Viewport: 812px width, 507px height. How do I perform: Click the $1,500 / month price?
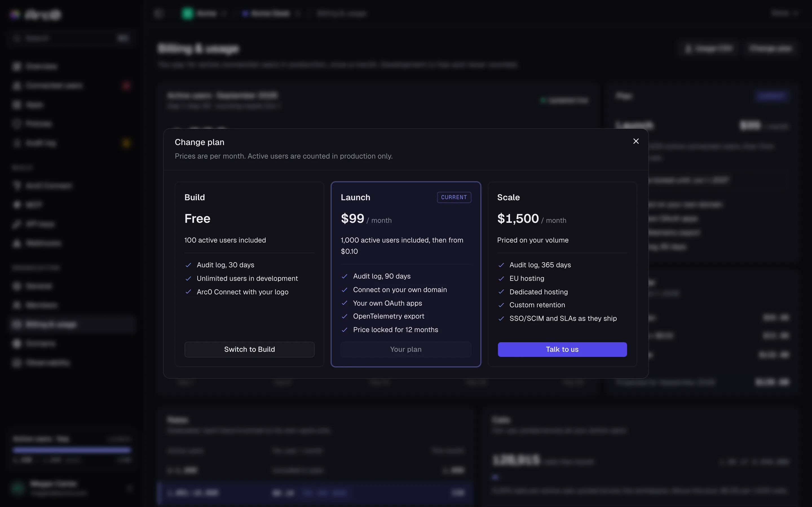pos(531,219)
